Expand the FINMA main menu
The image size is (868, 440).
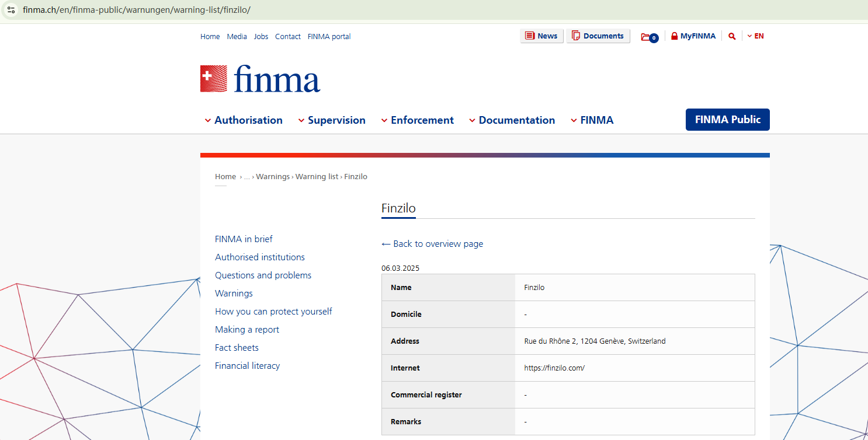tap(592, 120)
